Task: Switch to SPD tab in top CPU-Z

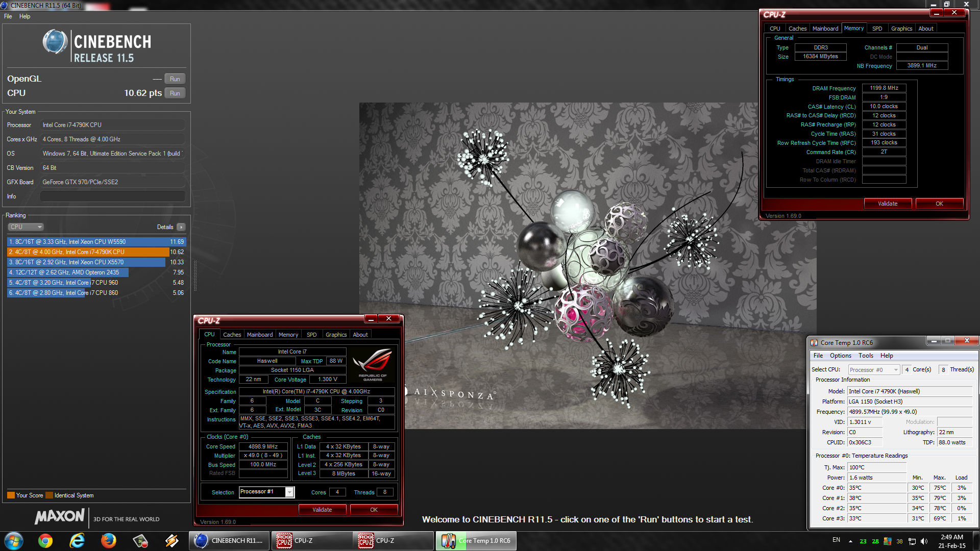Action: (x=877, y=29)
